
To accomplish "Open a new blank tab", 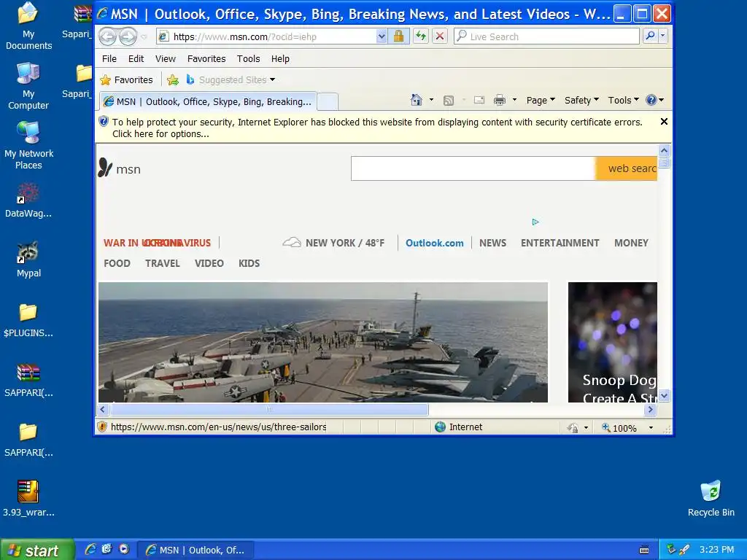I will [328, 101].
